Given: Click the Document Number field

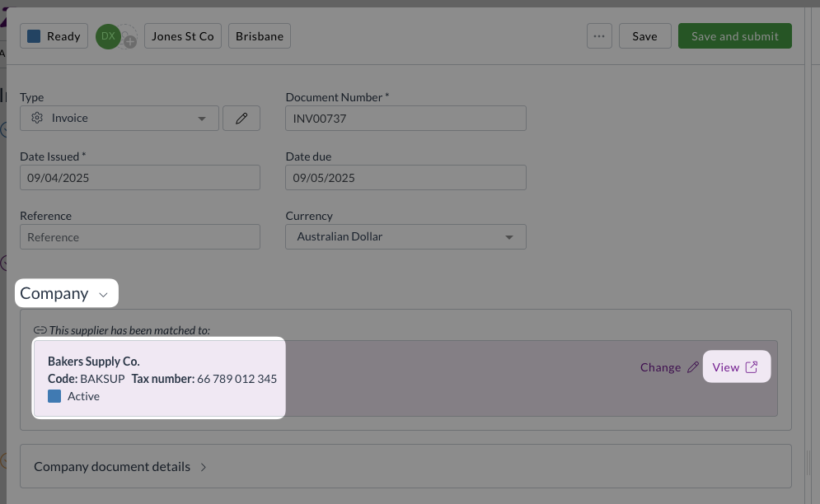Looking at the screenshot, I should tap(405, 119).
